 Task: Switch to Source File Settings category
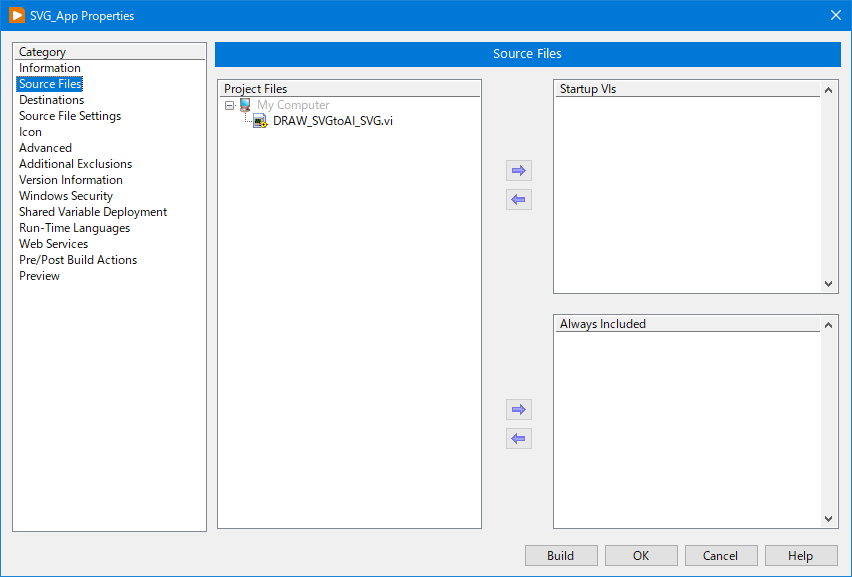pos(70,115)
